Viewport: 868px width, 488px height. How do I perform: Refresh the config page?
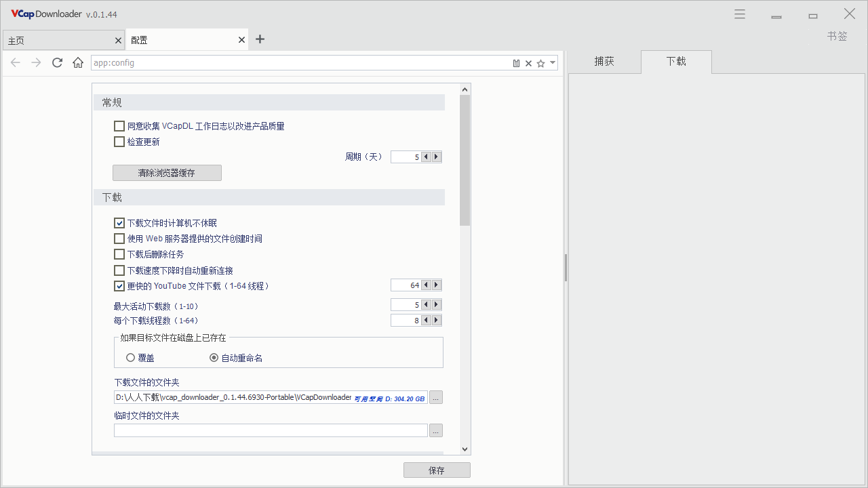(57, 62)
